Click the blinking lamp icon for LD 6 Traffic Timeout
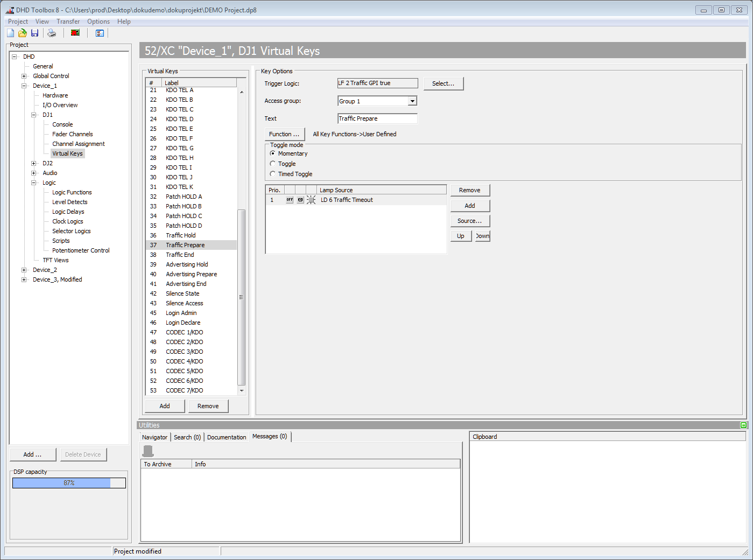 coord(311,200)
